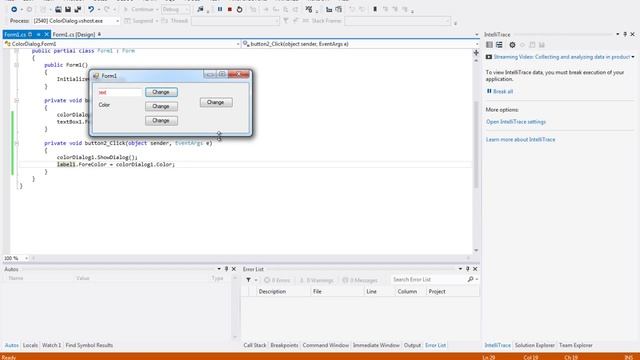Restart the debug session icon
This screenshot has height=360, width=640.
pyautogui.click(x=240, y=9)
